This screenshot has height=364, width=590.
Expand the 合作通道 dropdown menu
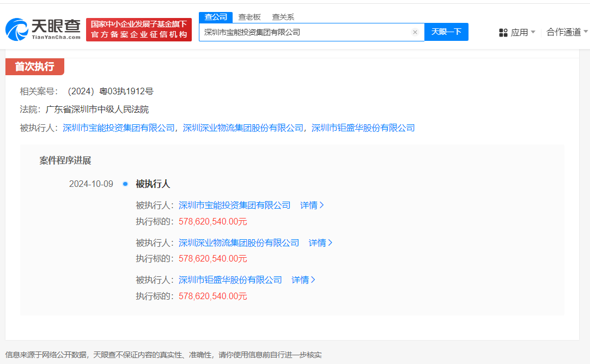pyautogui.click(x=567, y=32)
